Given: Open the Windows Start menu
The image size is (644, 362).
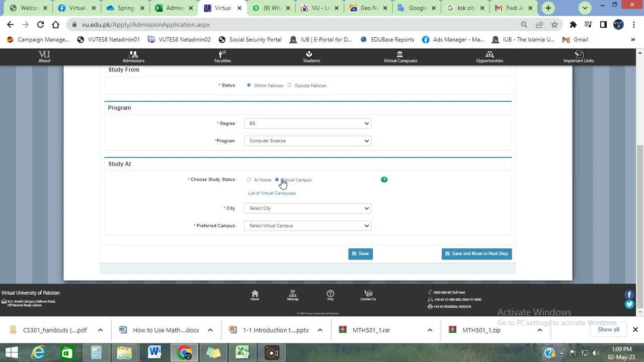Looking at the screenshot, I should [11, 352].
